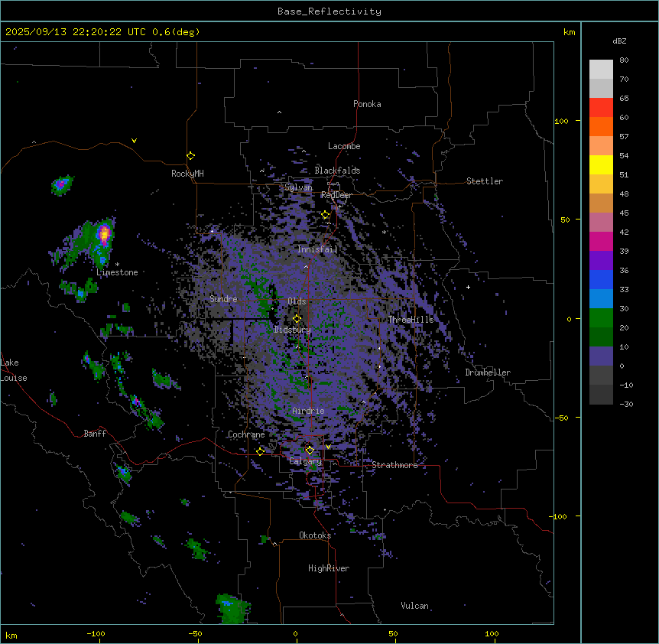Click the Blackfalds label
659x644 pixels.
pos(337,171)
